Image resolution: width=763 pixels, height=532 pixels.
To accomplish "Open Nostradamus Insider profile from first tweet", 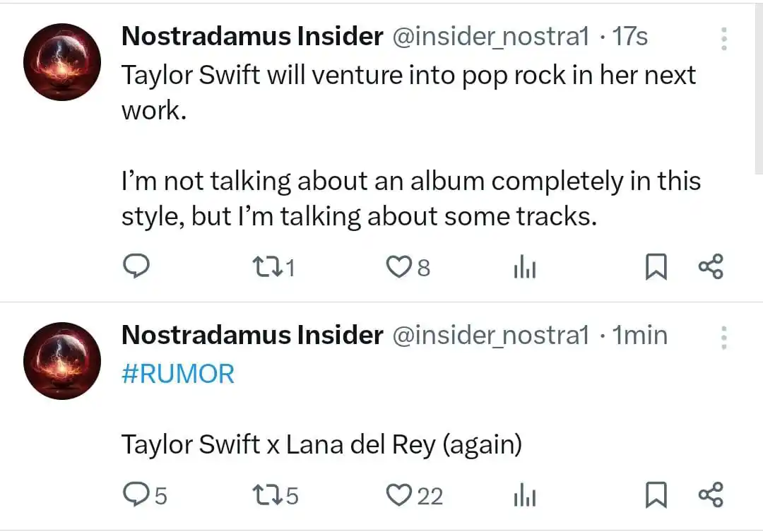I will [252, 37].
